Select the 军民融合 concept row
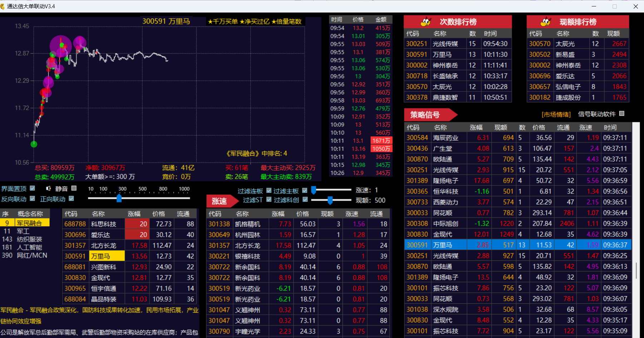Viewport: 644px width, 338px height. click(x=25, y=223)
